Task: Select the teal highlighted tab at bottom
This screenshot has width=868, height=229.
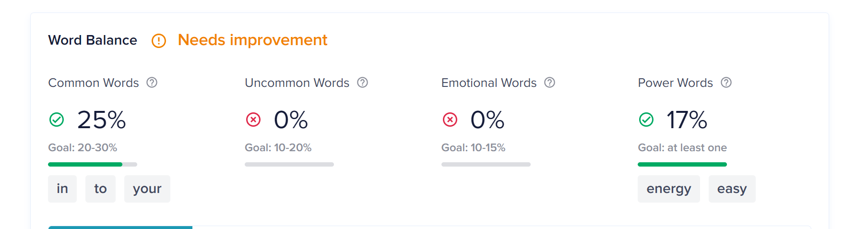Action: click(x=120, y=228)
